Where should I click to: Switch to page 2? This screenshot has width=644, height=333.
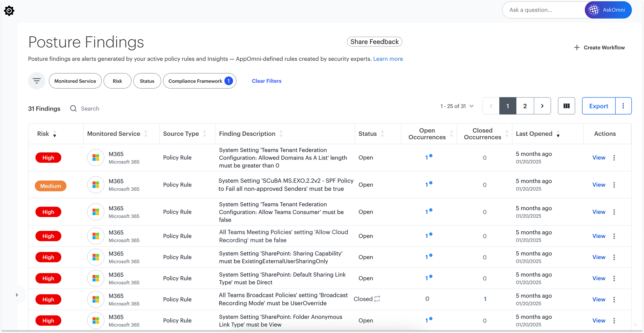click(x=525, y=106)
